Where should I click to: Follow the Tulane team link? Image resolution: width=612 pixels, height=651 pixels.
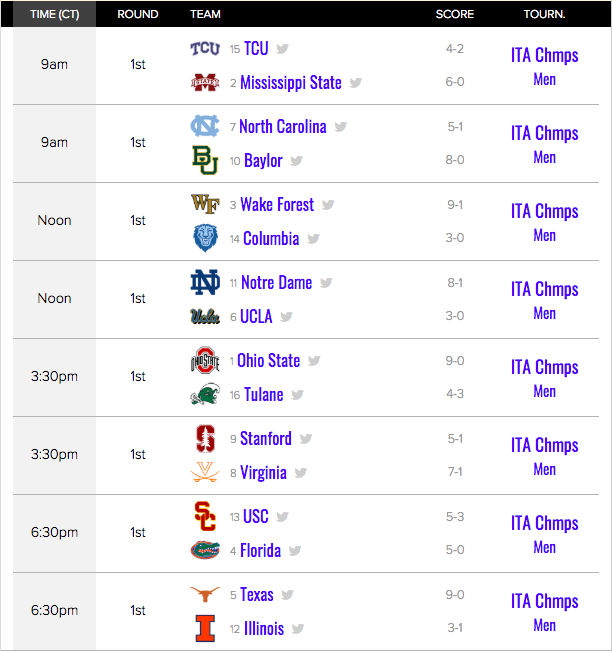tap(263, 395)
